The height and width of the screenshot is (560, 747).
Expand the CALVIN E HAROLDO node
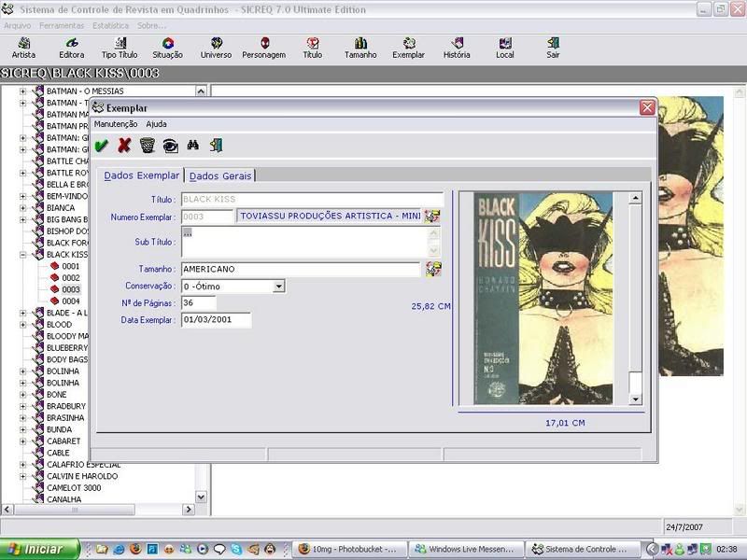coord(22,476)
